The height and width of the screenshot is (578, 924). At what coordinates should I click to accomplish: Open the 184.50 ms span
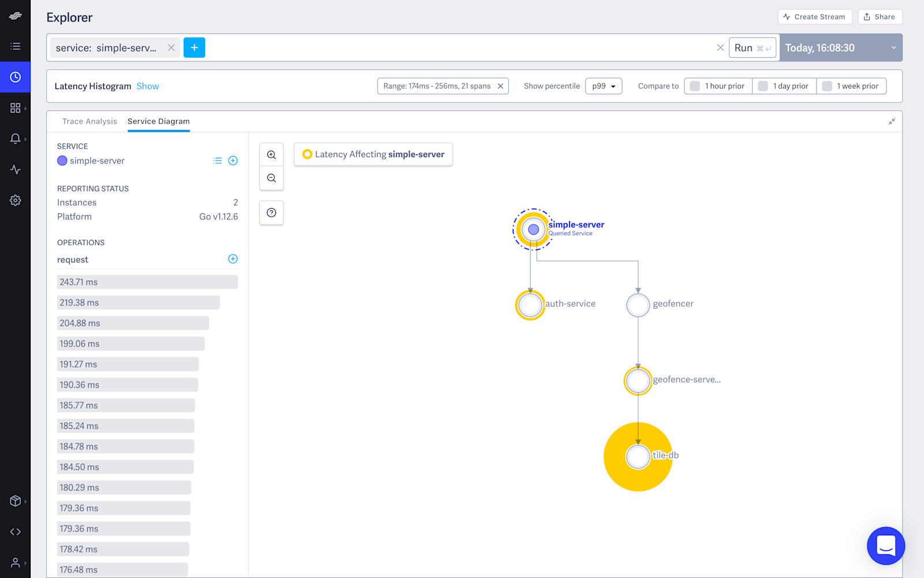(125, 467)
